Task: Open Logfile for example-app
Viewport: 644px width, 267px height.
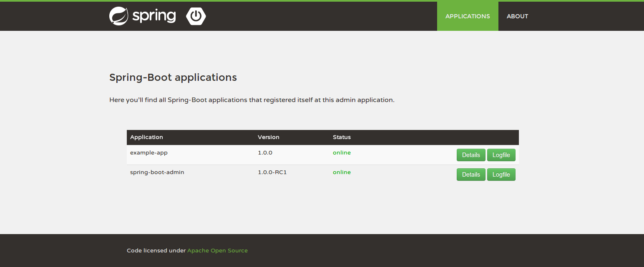Action: tap(501, 155)
